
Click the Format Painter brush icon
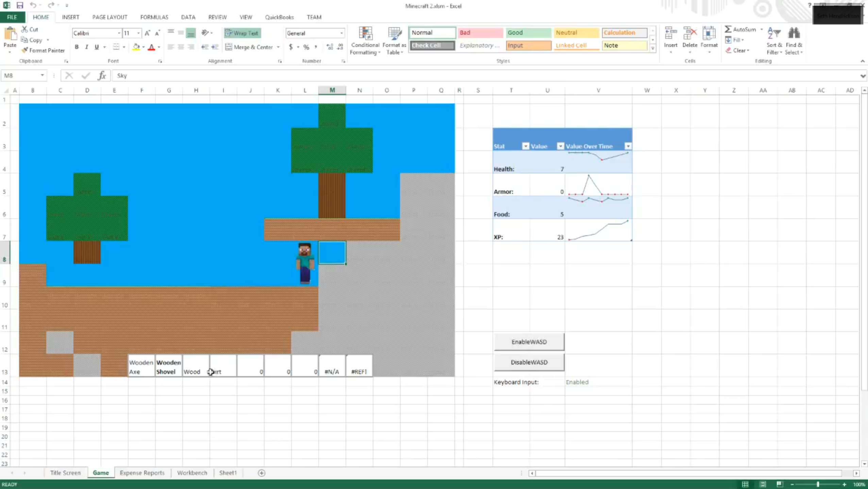tap(24, 50)
